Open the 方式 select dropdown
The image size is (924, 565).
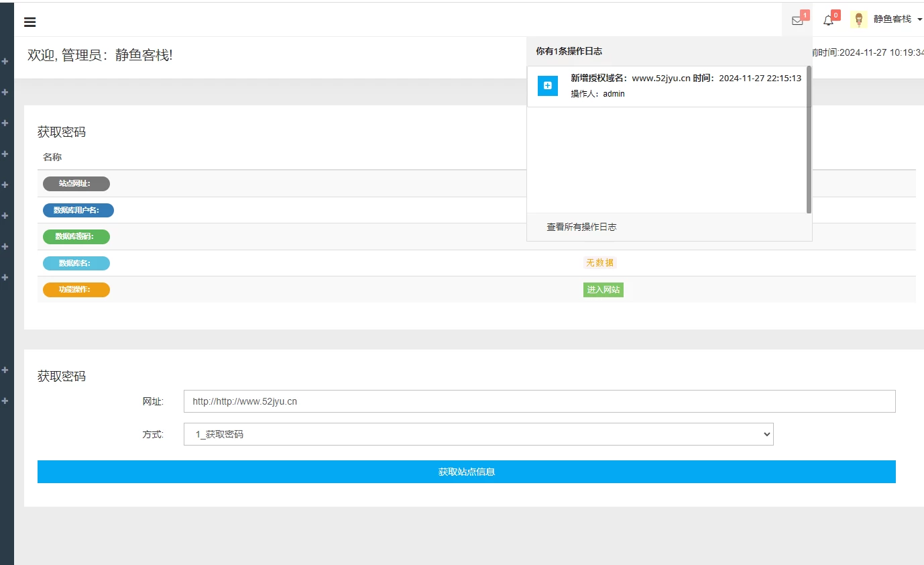[x=478, y=434]
